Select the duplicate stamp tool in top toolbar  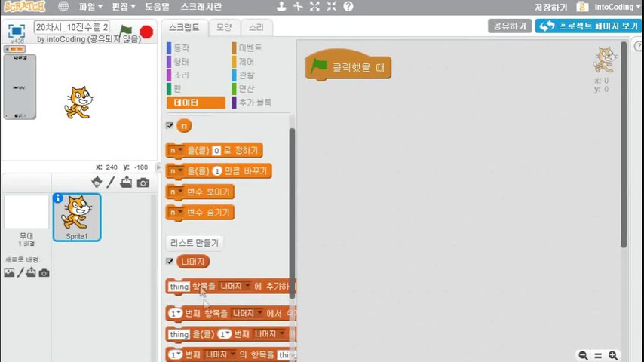(281, 7)
